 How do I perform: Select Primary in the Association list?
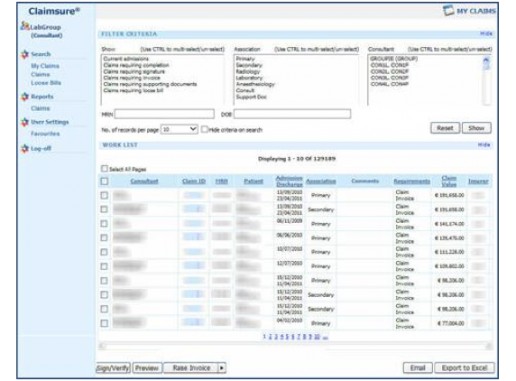245,59
